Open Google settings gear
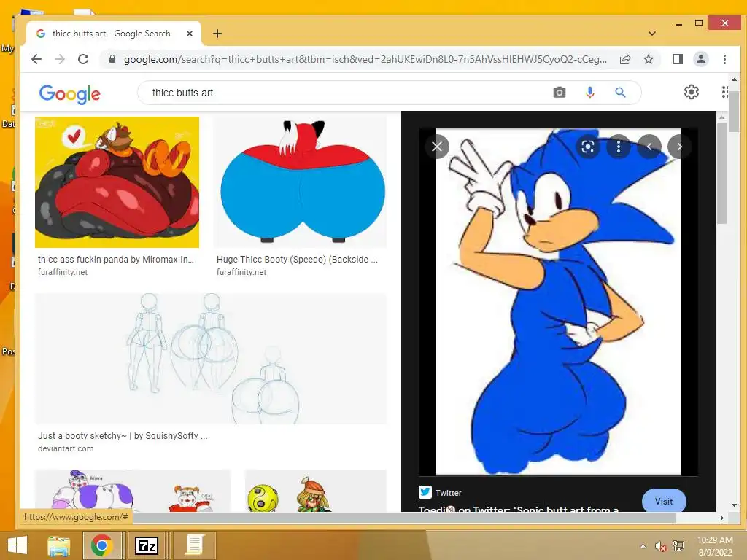This screenshot has height=560, width=747. pos(692,92)
